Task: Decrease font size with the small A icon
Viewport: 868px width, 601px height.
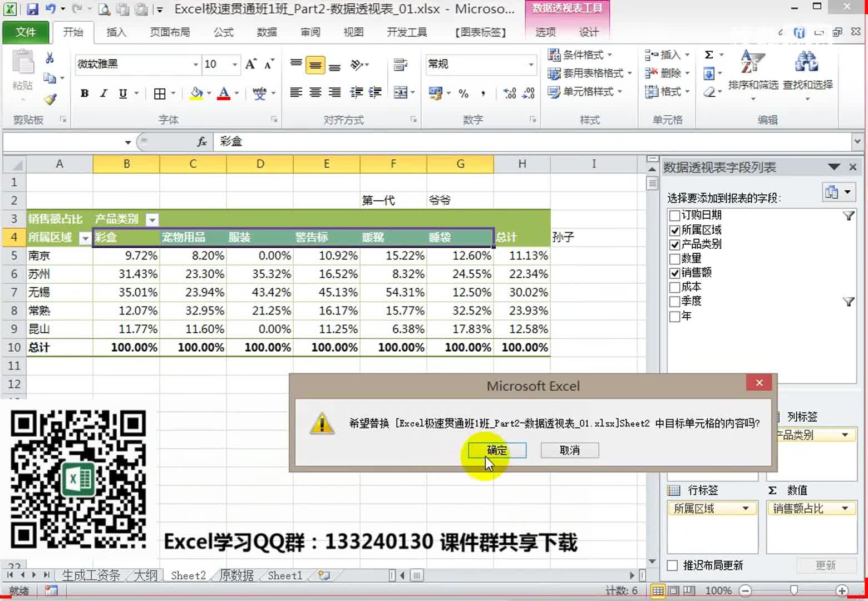Action: pos(269,64)
